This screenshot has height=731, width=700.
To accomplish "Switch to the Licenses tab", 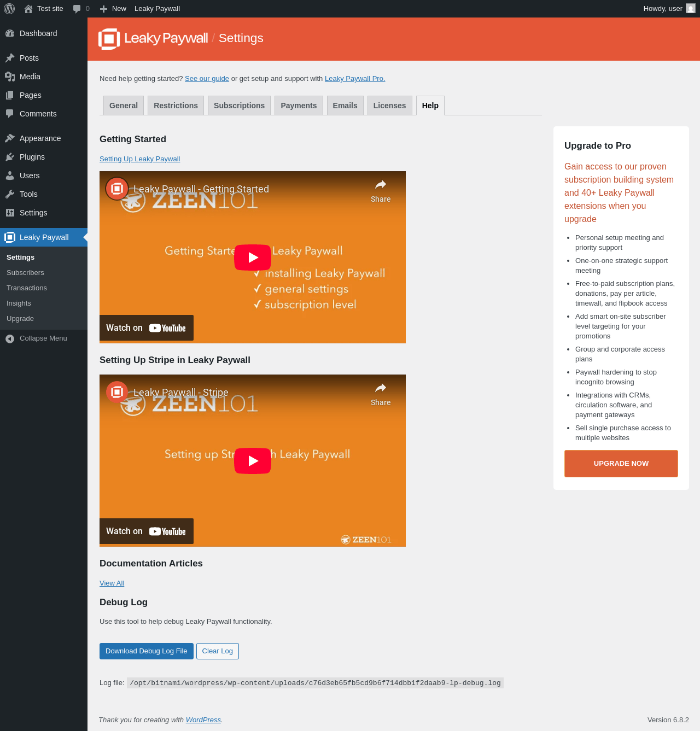I will point(389,106).
